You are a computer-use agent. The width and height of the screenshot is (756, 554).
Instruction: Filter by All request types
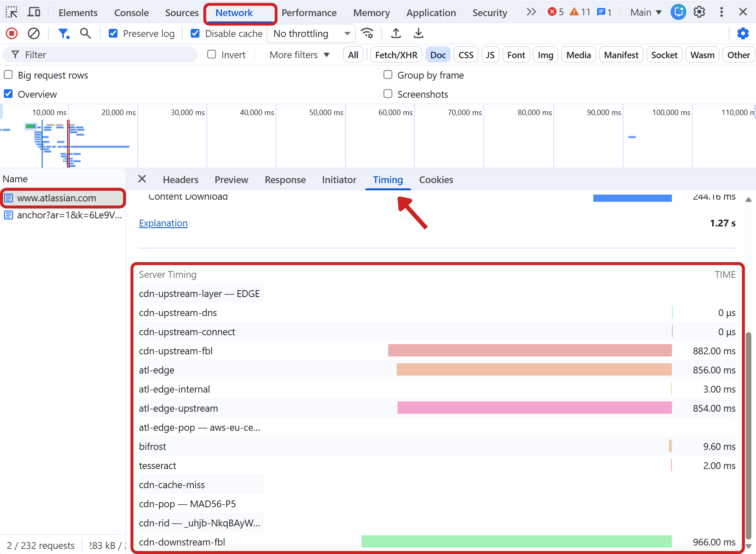tap(353, 55)
